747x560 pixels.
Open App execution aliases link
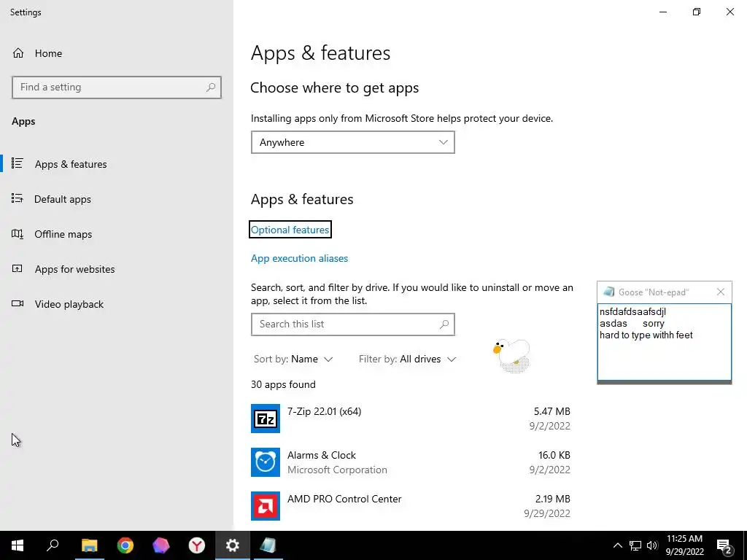pyautogui.click(x=299, y=258)
